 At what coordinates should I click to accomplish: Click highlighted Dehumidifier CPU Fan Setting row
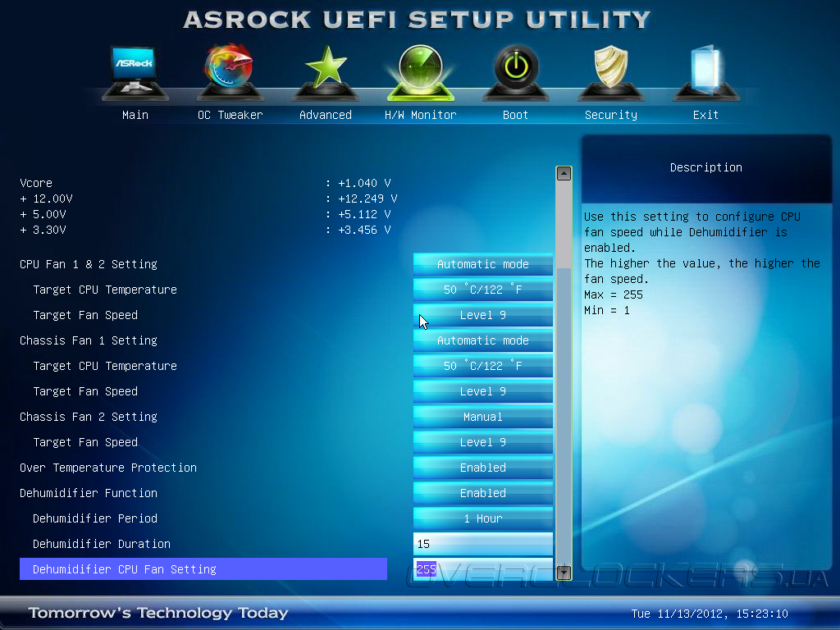click(203, 569)
